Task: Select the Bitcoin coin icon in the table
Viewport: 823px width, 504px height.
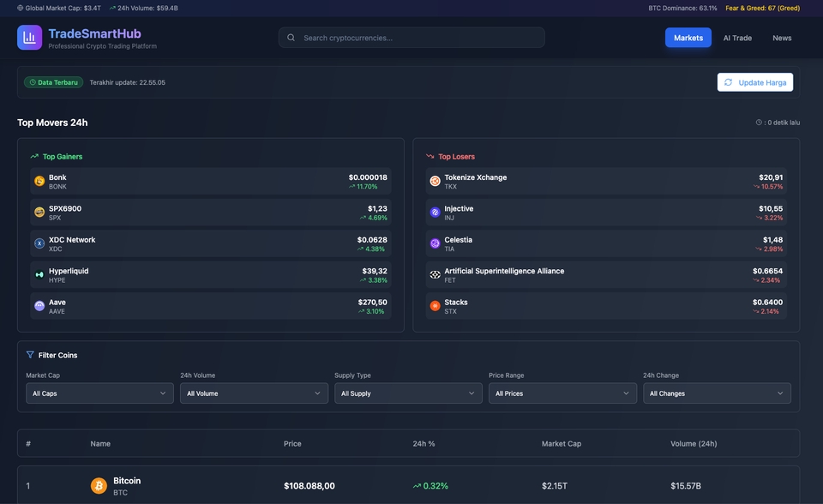Action: [97, 484]
